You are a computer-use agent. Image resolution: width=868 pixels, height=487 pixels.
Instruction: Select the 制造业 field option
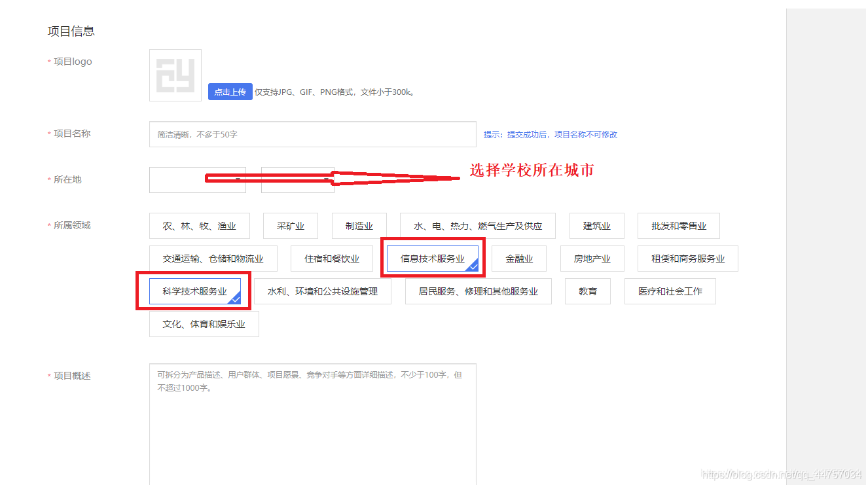[359, 226]
